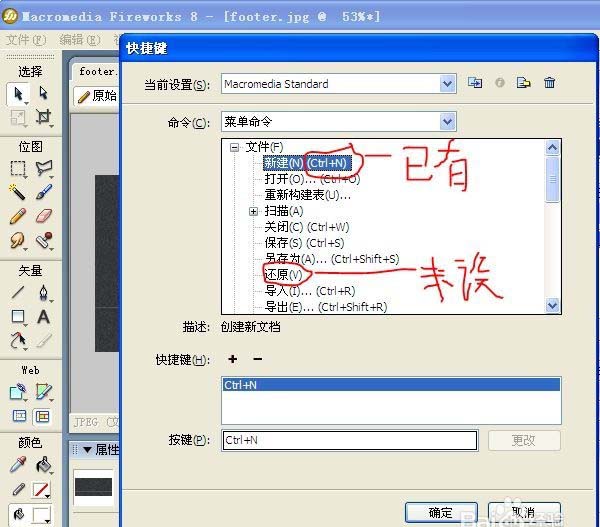Expand the 扫描(A) tree node
The height and width of the screenshot is (527, 600).
click(x=253, y=211)
